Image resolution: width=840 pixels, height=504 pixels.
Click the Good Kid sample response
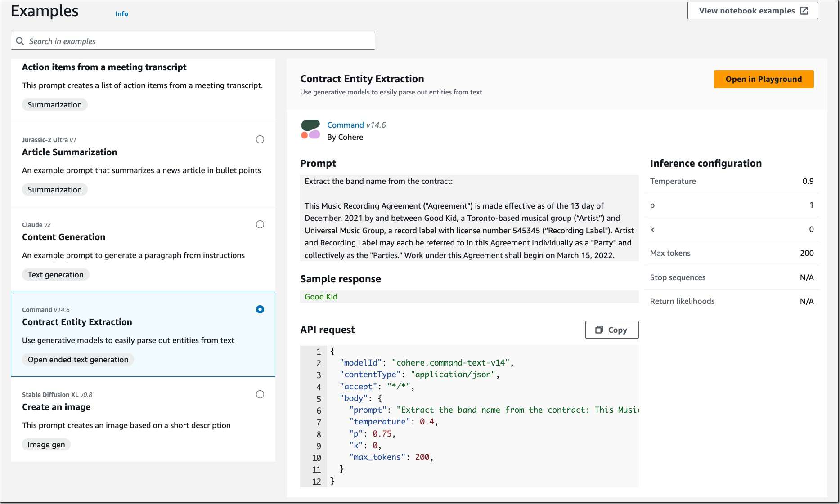pyautogui.click(x=321, y=297)
